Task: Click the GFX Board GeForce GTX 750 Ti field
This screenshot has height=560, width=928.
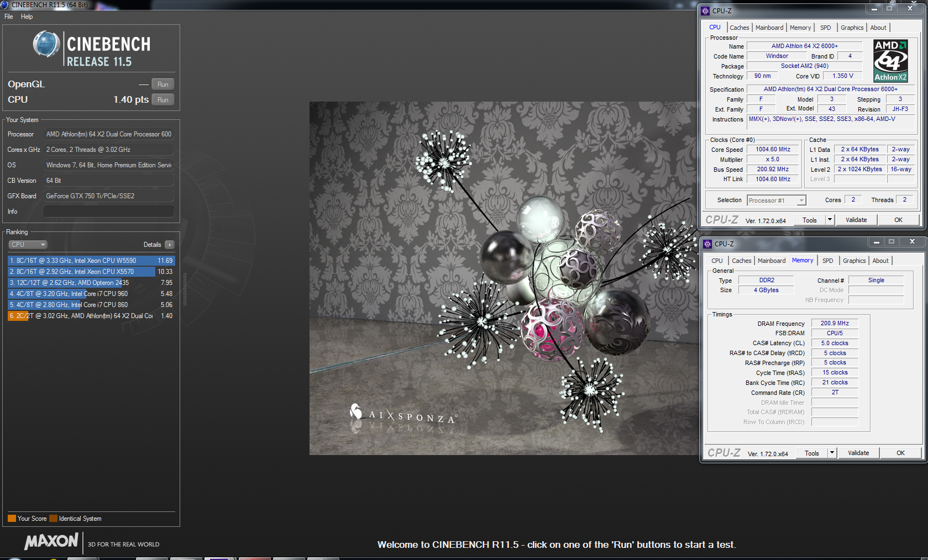Action: coord(108,196)
